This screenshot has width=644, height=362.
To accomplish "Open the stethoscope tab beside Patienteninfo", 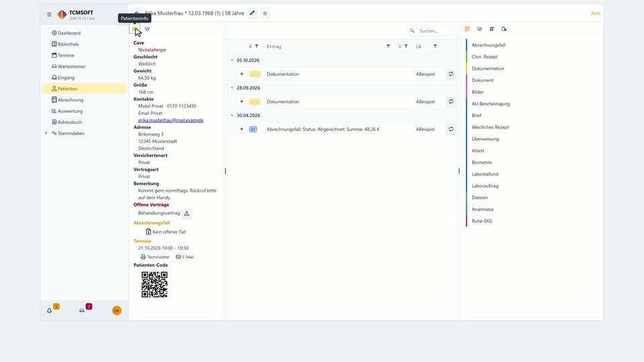I will 147,29.
